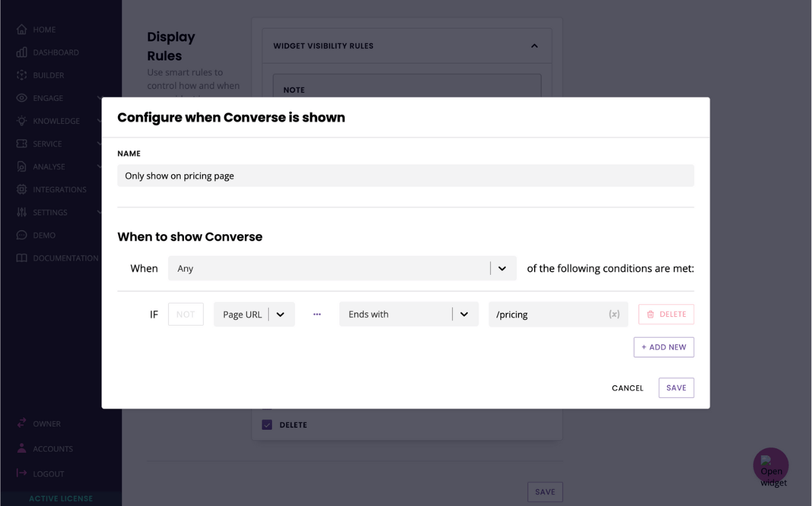The height and width of the screenshot is (506, 812).
Task: Go to Accounts in sidebar
Action: pos(53,448)
